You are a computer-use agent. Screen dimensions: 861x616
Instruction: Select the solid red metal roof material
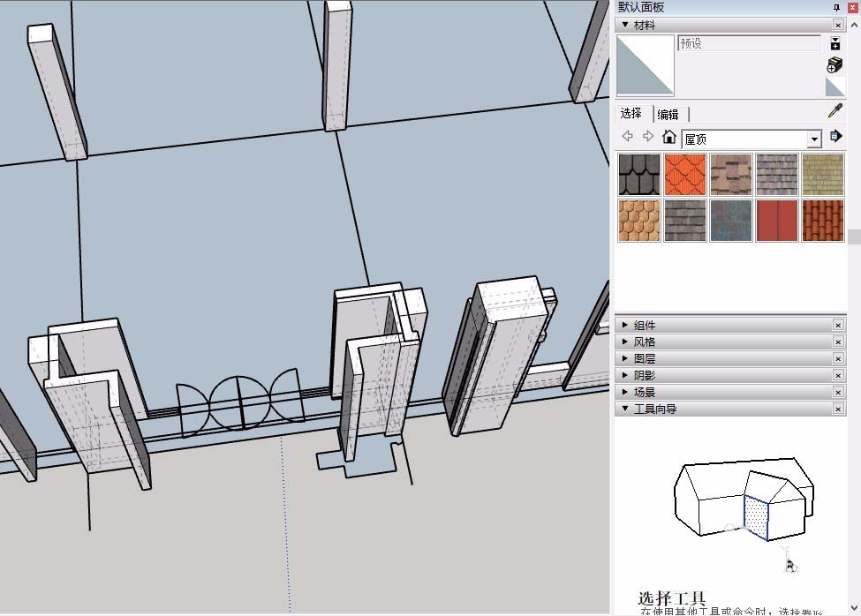pyautogui.click(x=777, y=221)
